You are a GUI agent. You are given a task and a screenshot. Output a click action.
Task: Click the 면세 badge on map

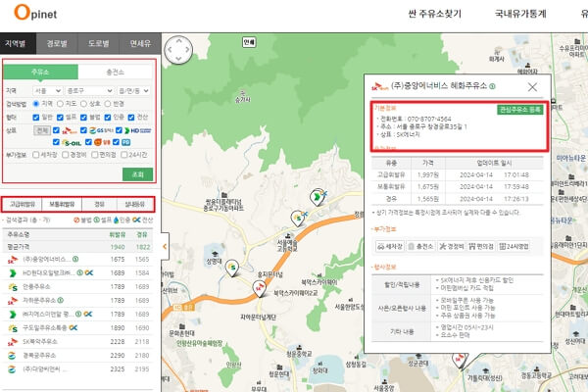click(249, 42)
